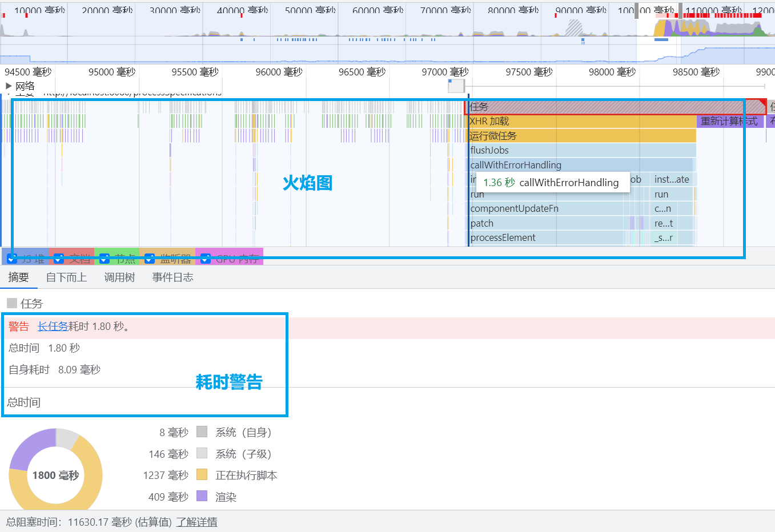Open the 事件日志 tab
The width and height of the screenshot is (775, 532).
172,277
